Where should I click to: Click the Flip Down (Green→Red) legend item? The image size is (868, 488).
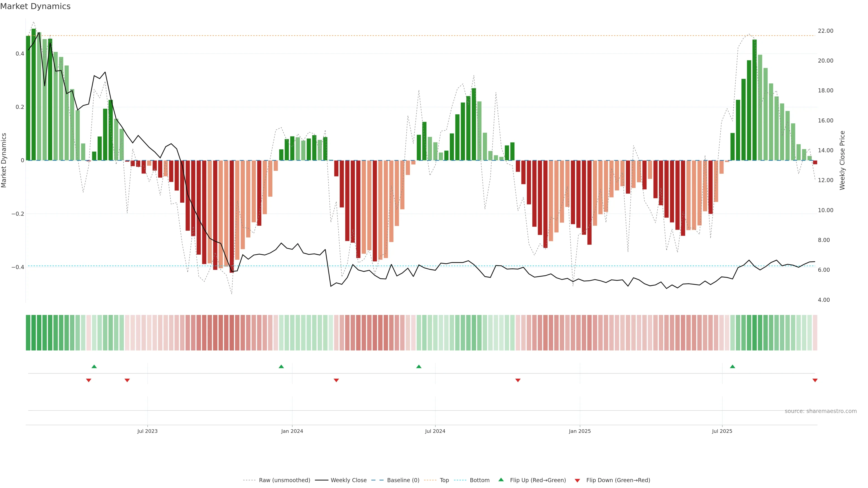coord(618,480)
